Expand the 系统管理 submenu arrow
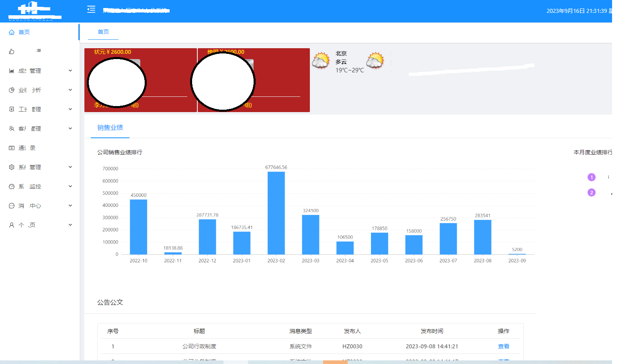The image size is (637, 364). (x=70, y=167)
